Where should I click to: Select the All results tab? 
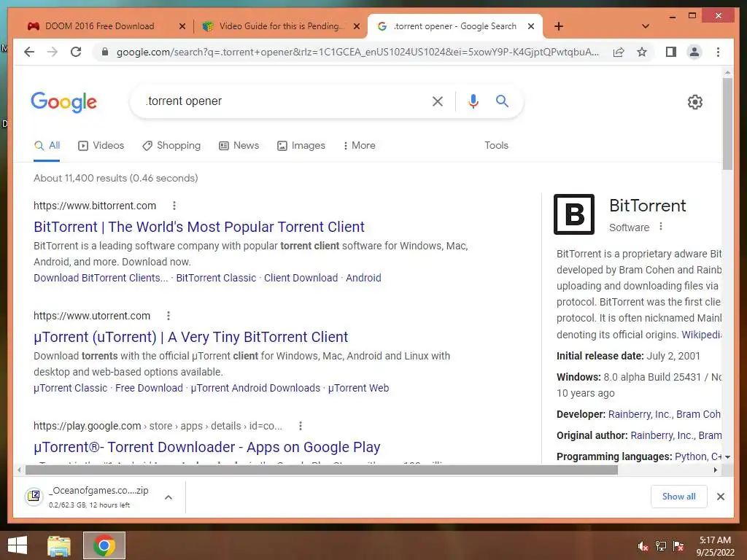(47, 145)
